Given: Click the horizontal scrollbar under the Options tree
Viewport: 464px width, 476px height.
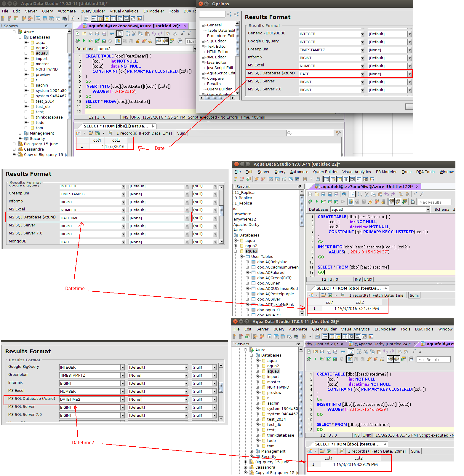Looking at the screenshot, I should click(217, 98).
